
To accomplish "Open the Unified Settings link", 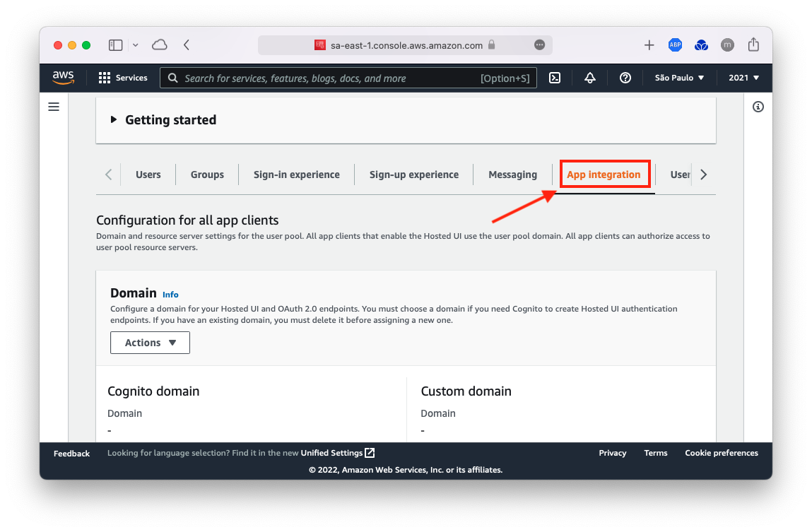I will tap(332, 453).
